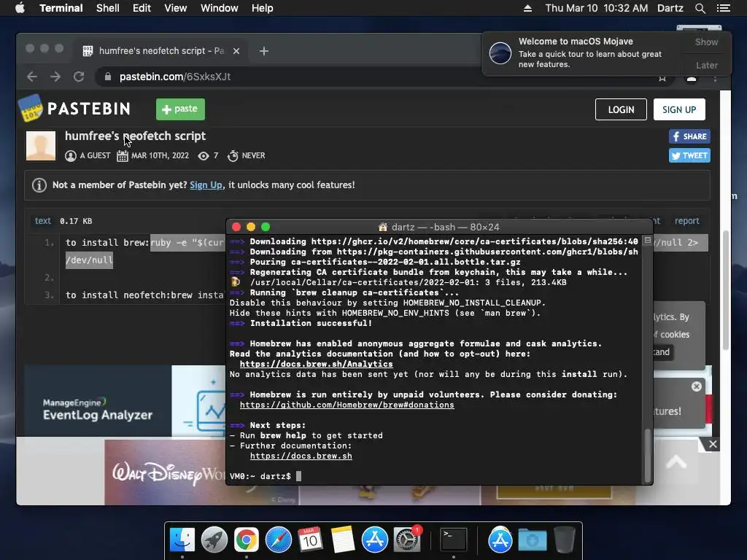Click the text syntax label
Image resolution: width=747 pixels, height=560 pixels.
[43, 220]
